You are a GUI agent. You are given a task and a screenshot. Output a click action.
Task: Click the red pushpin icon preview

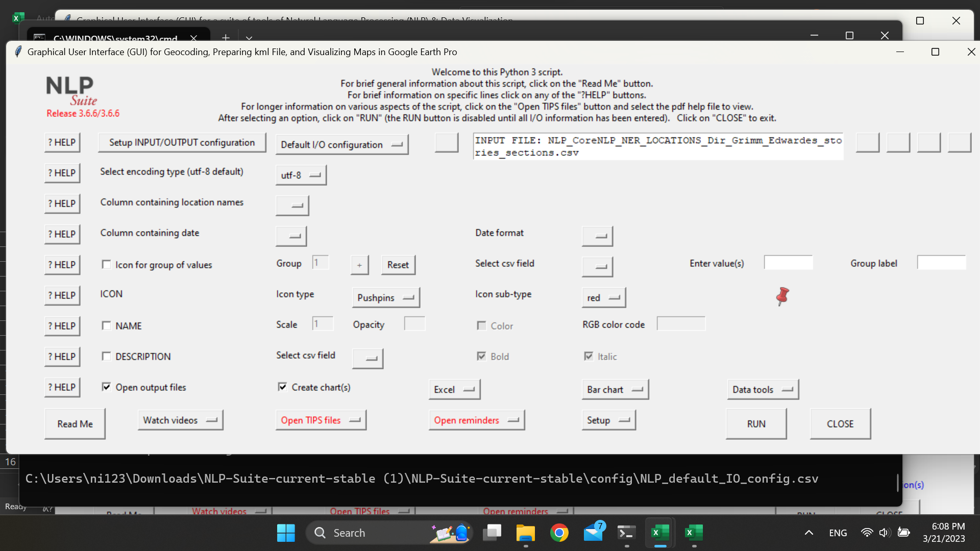point(782,295)
